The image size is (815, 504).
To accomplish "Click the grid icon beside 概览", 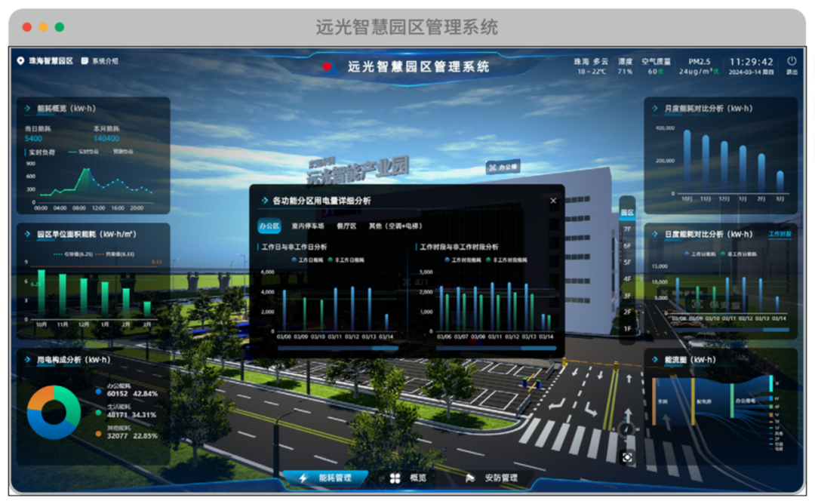I will [x=395, y=477].
